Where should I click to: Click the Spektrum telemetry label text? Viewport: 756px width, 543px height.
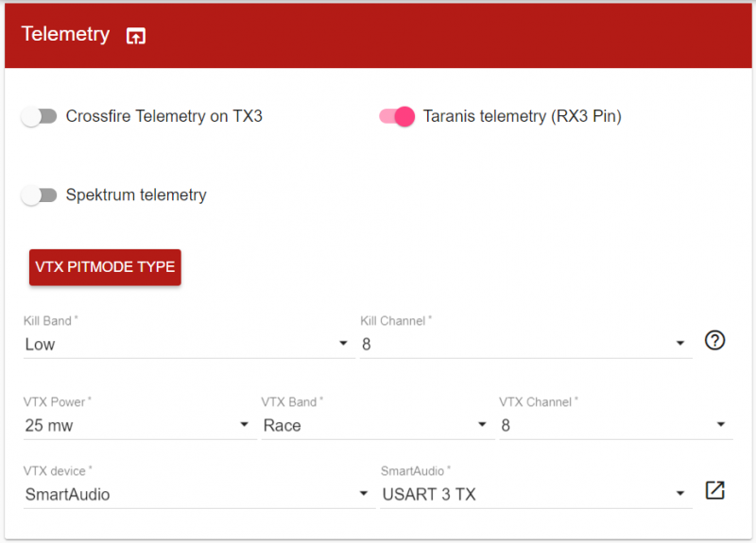tap(136, 195)
